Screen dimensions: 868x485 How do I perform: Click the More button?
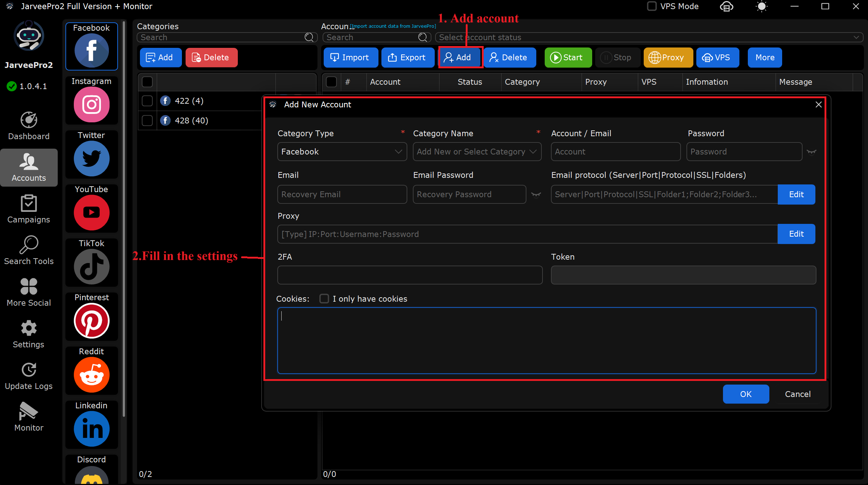[x=765, y=57]
